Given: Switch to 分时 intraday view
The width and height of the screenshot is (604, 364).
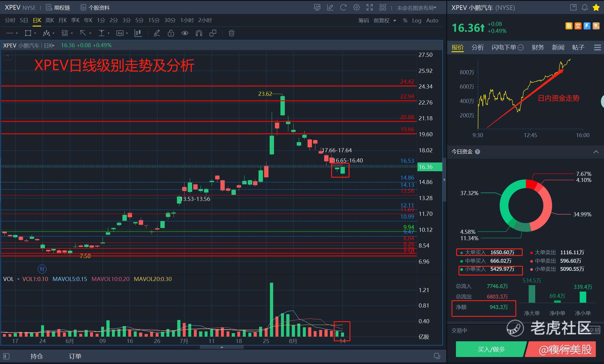Looking at the screenshot, I should tap(10, 20).
